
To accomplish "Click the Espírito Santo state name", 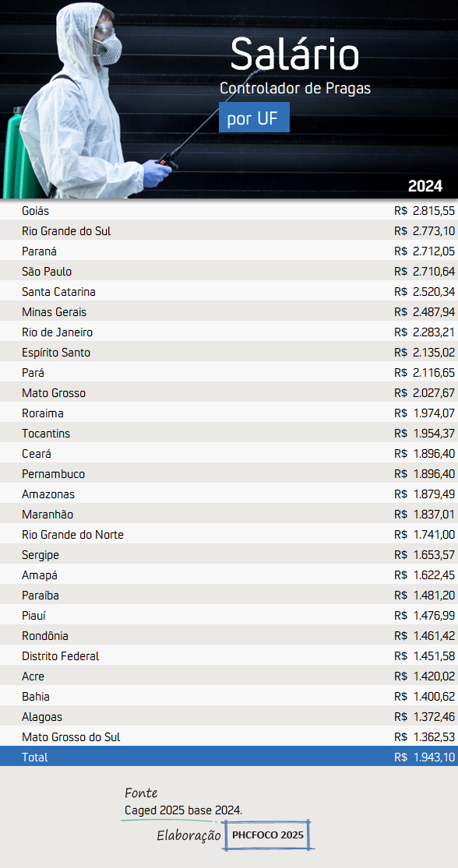I will [56, 353].
